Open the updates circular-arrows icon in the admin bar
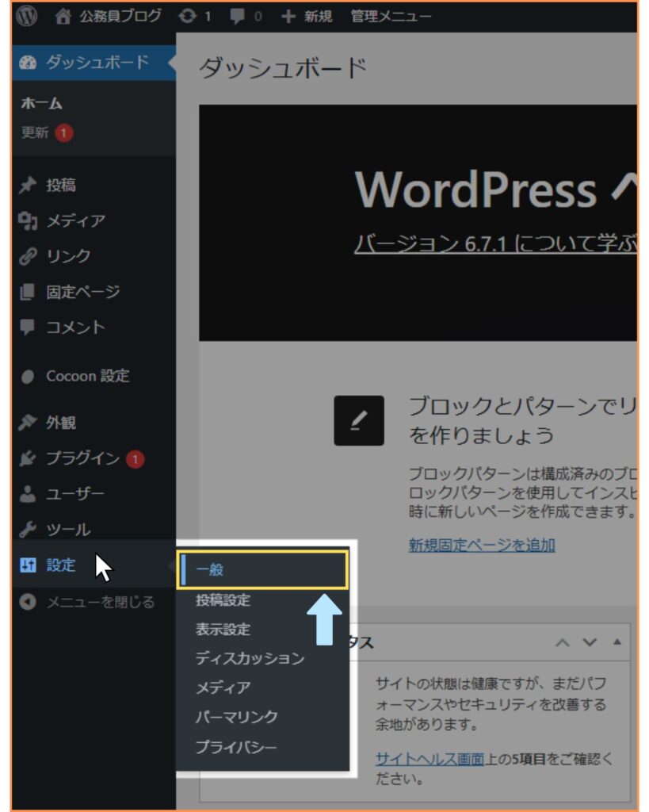 point(187,17)
